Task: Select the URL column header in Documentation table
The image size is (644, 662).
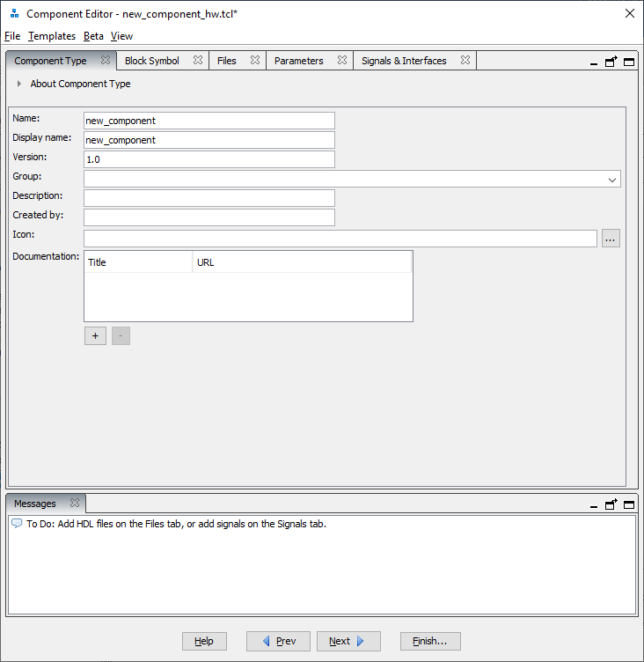Action: coord(302,262)
